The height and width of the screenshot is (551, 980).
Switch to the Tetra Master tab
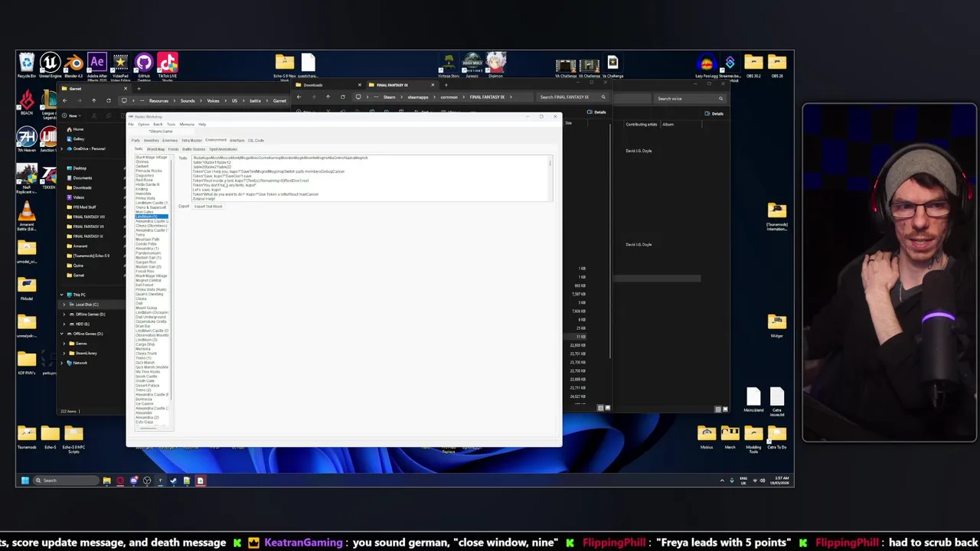[191, 140]
